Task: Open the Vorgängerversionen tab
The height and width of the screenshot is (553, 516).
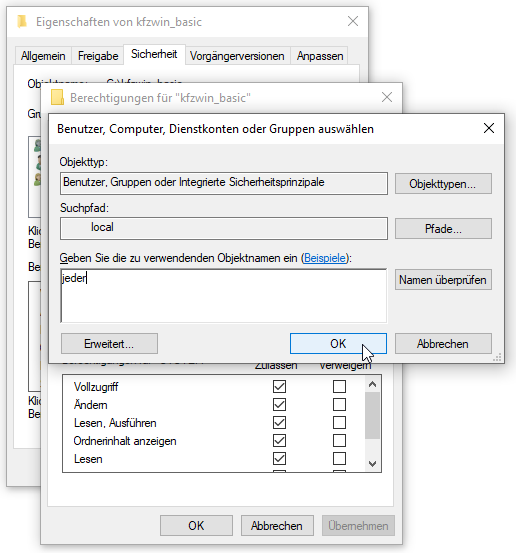Action: click(x=237, y=56)
